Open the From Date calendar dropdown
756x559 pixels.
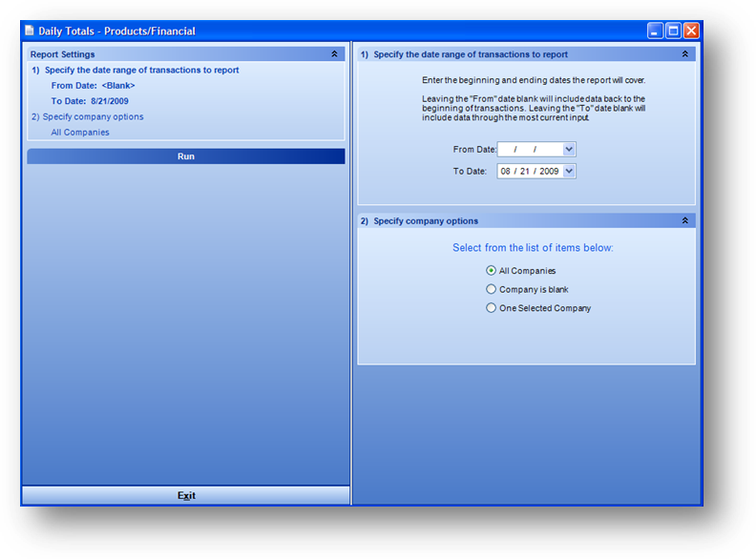[x=569, y=150]
